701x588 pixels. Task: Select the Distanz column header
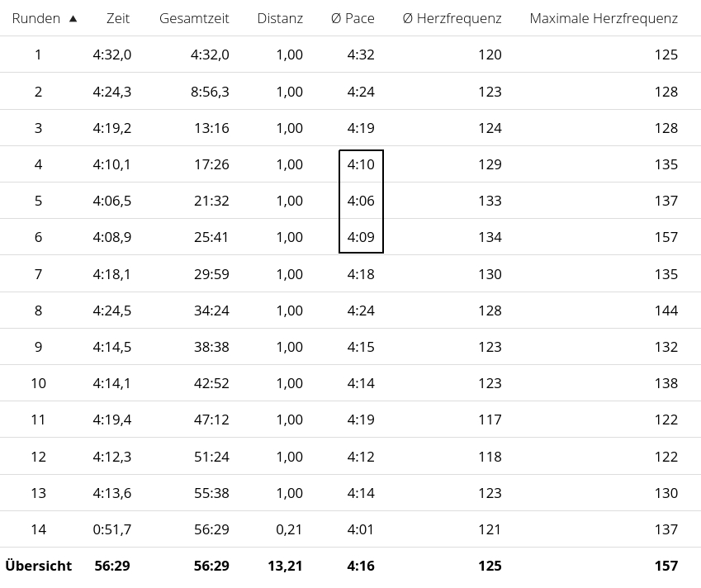point(280,18)
